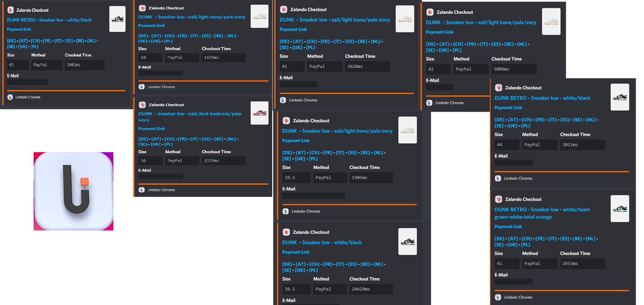
Task: Click Limbekr Chrome footer icon in size 38 card
Action: (142, 86)
